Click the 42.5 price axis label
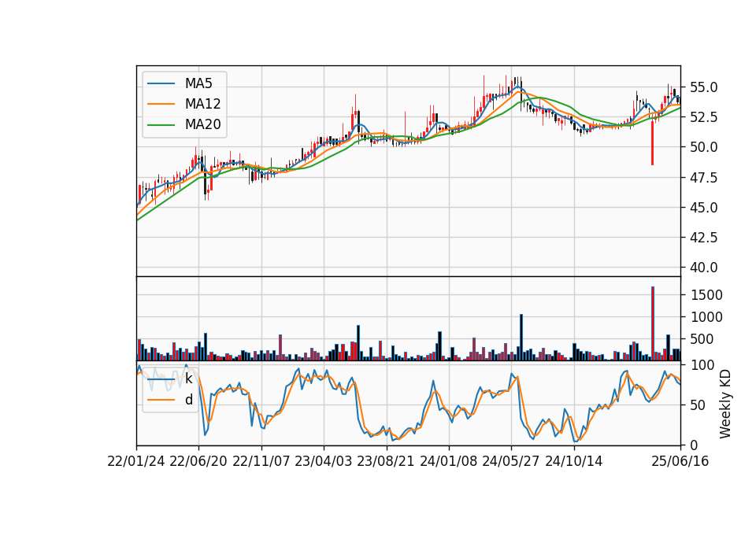The height and width of the screenshot is (543, 756). (703, 237)
